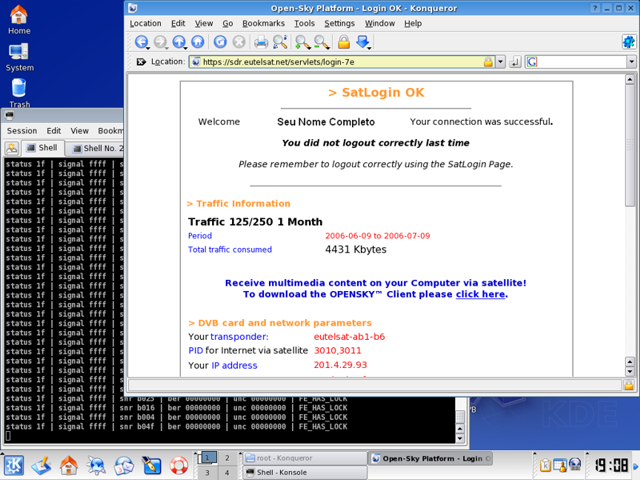This screenshot has height=480, width=640.
Task: Open the Home desktop icon
Action: 19,20
